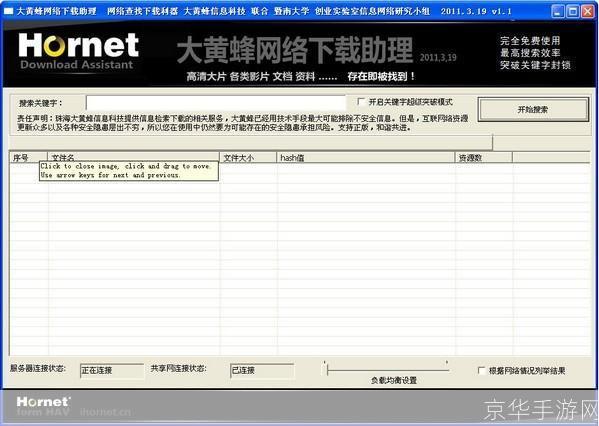Image resolution: width=599 pixels, height=426 pixels.
Task: Click the 高清大片 各类影片 tagline
Action: click(x=227, y=76)
